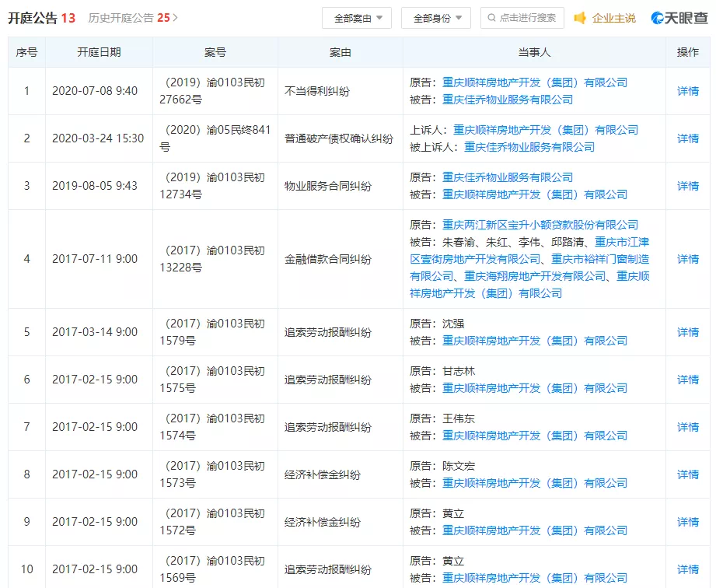Viewport: 716px width, 588px height.
Task: Click the search magnifier icon
Action: pos(491,18)
